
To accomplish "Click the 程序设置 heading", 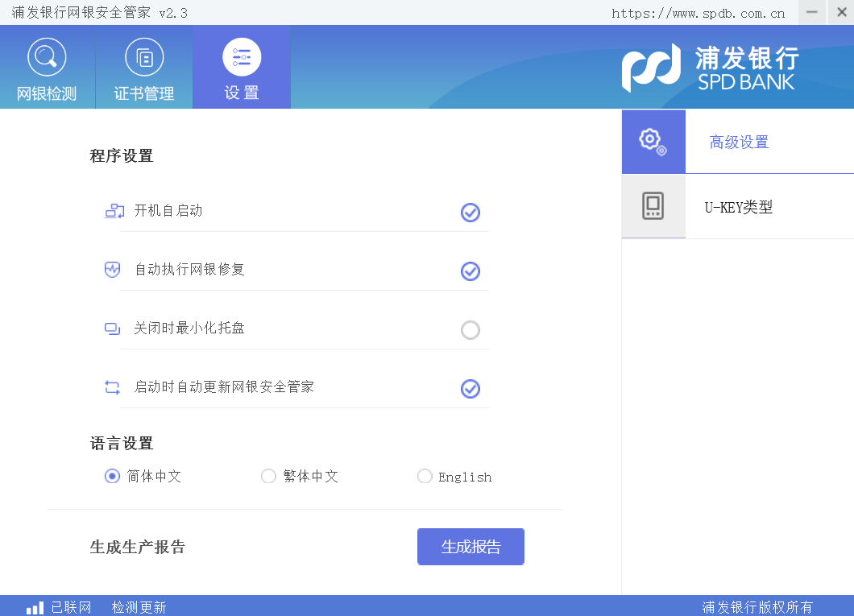I will [122, 156].
